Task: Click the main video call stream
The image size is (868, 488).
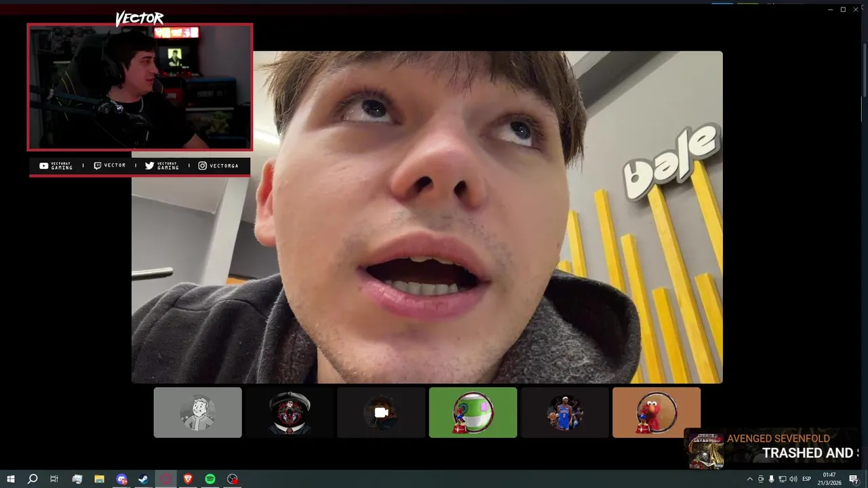Action: 427,217
